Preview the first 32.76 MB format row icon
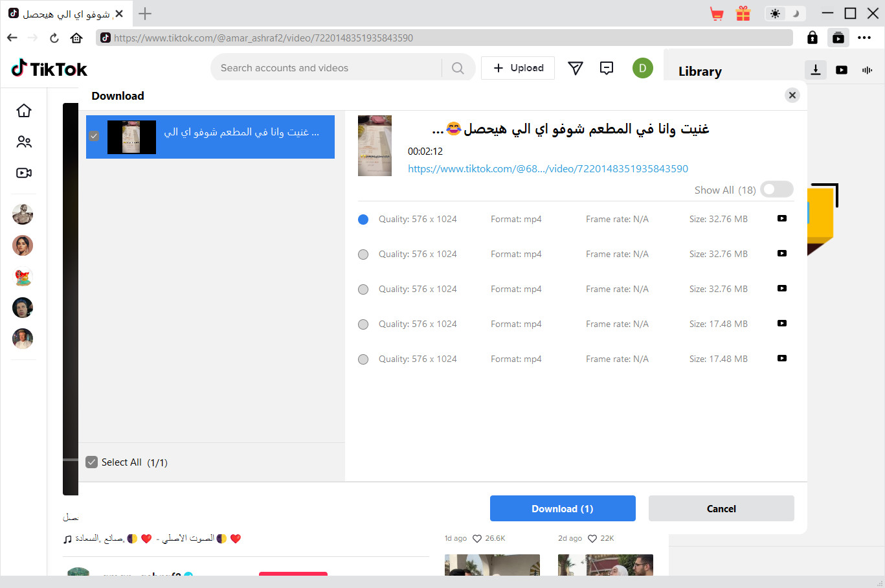The height and width of the screenshot is (588, 885). point(782,219)
